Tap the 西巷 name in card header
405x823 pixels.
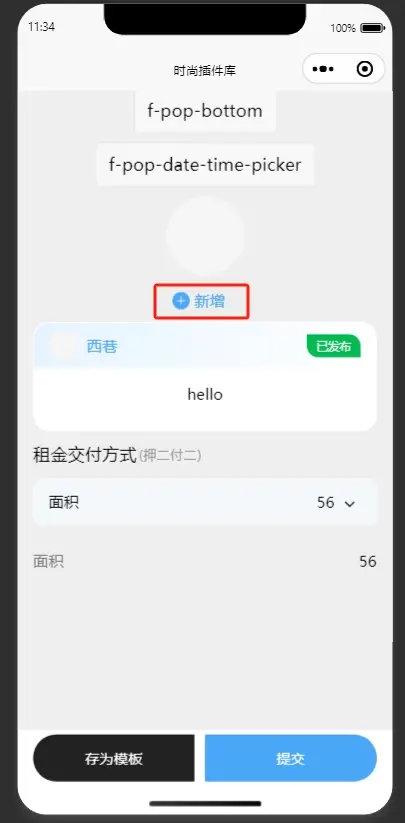coord(102,346)
